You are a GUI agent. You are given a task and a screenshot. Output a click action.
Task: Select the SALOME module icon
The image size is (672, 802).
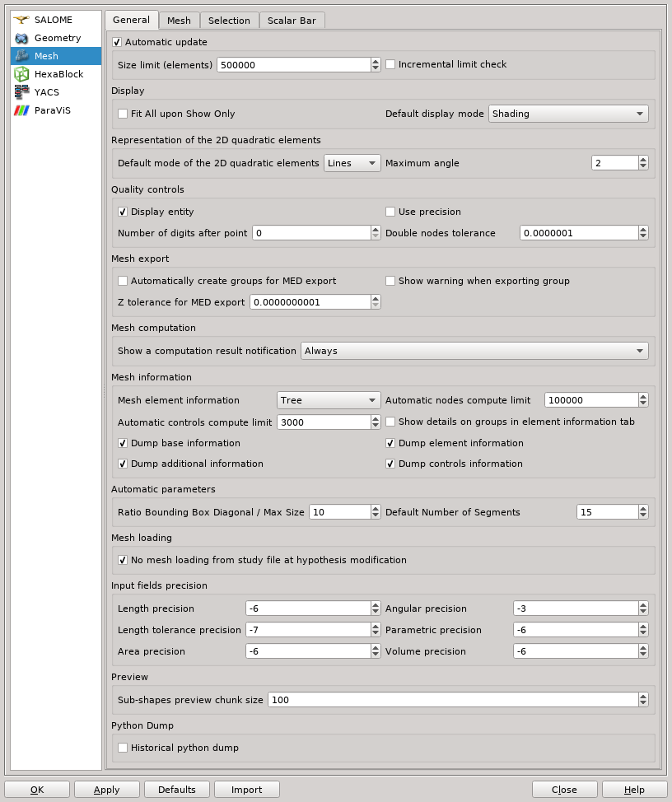pos(21,20)
